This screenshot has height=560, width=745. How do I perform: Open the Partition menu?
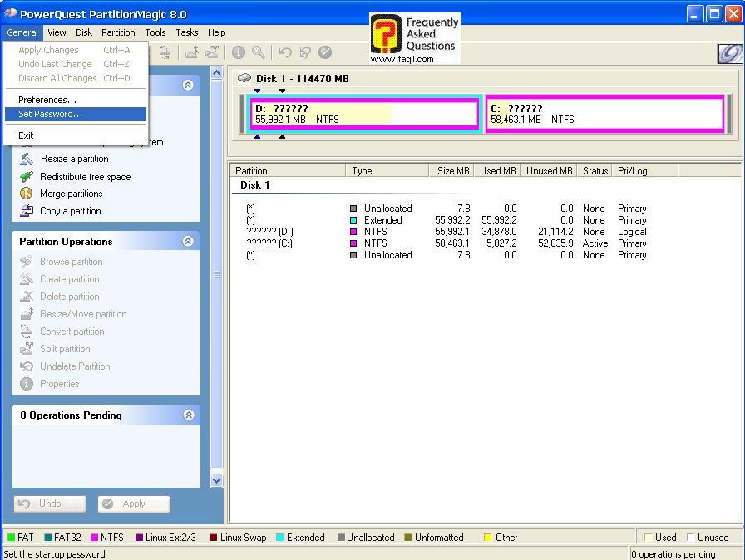118,32
